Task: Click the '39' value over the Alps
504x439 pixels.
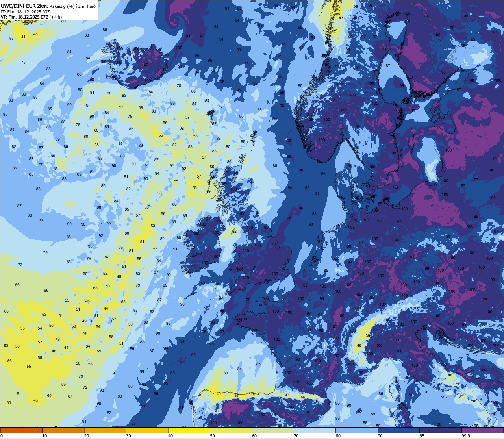Action: click(368, 335)
